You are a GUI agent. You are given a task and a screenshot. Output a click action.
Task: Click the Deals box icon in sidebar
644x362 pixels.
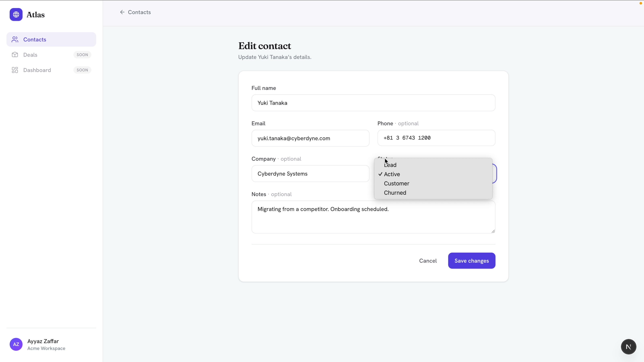[15, 55]
